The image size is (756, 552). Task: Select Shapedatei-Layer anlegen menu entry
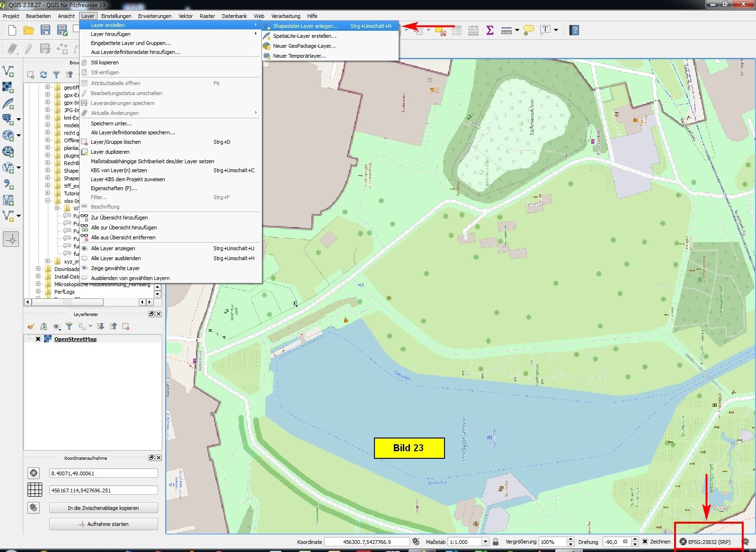(305, 26)
